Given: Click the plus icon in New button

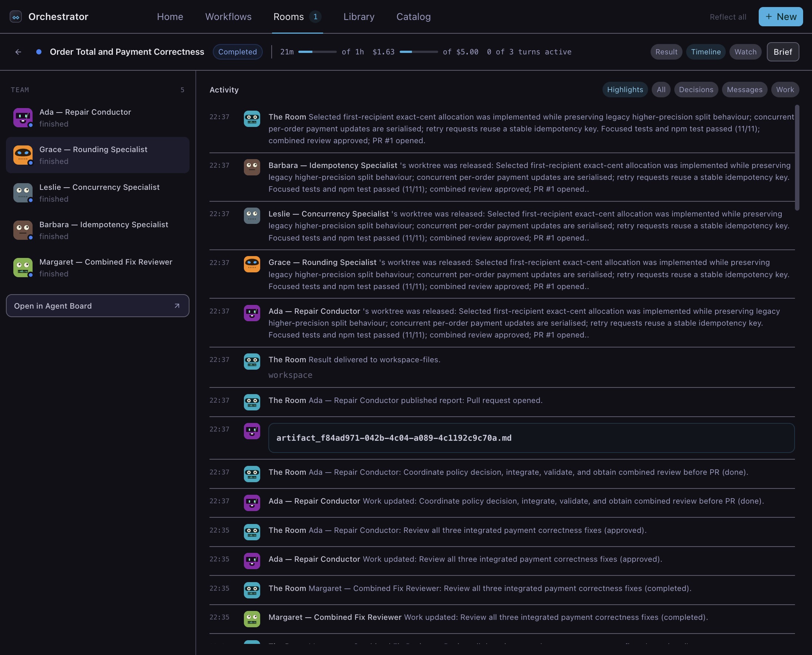Looking at the screenshot, I should [x=769, y=17].
